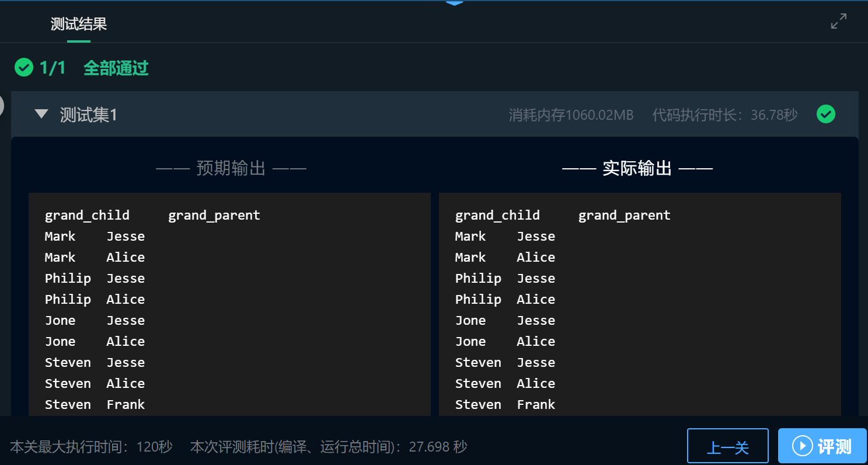Viewport: 868px width, 465px height.
Task: Click the 实际输出 heading
Action: click(637, 169)
